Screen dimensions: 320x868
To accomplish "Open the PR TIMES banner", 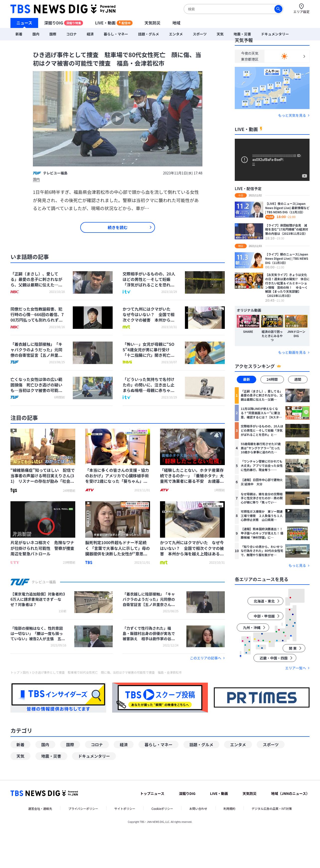I will [x=261, y=698].
